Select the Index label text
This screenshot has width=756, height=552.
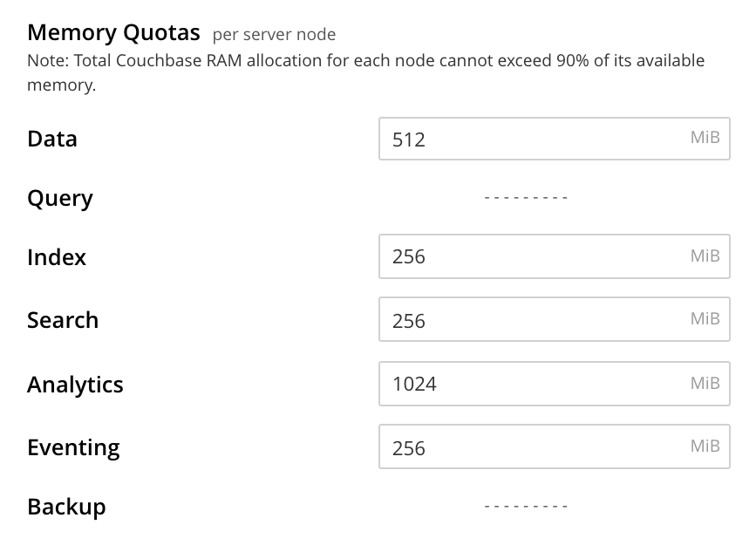[x=57, y=257]
